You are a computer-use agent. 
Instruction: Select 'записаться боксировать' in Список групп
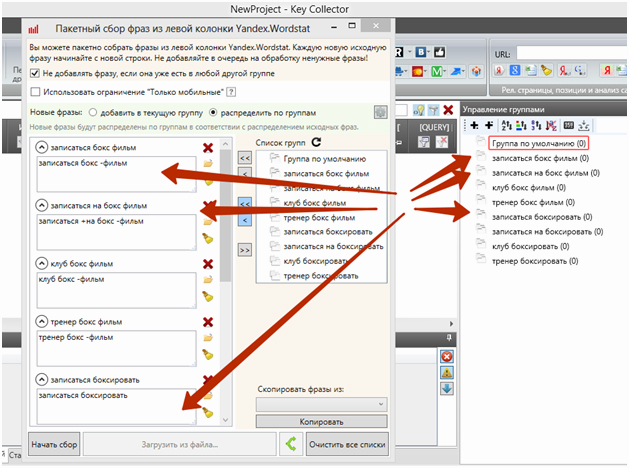(328, 232)
